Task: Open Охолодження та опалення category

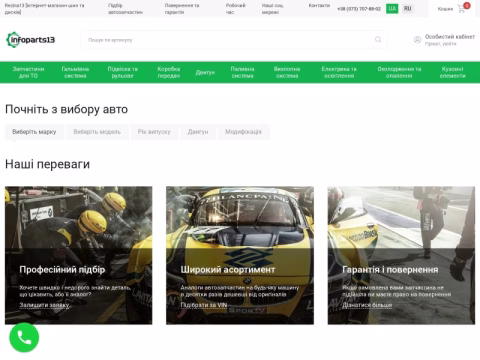Action: [399, 72]
